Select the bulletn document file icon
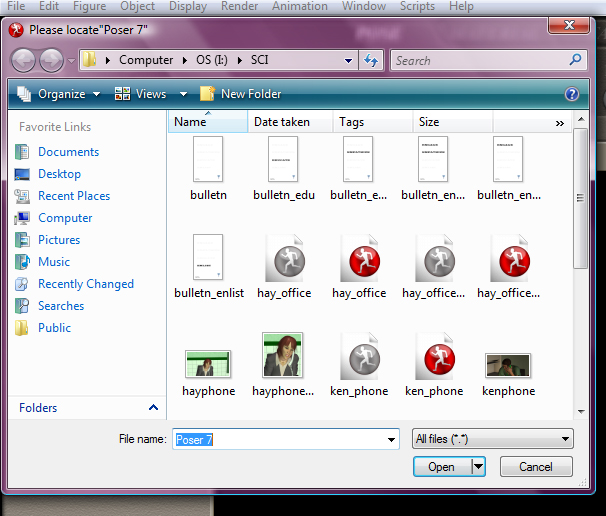The width and height of the screenshot is (606, 516). [x=208, y=160]
